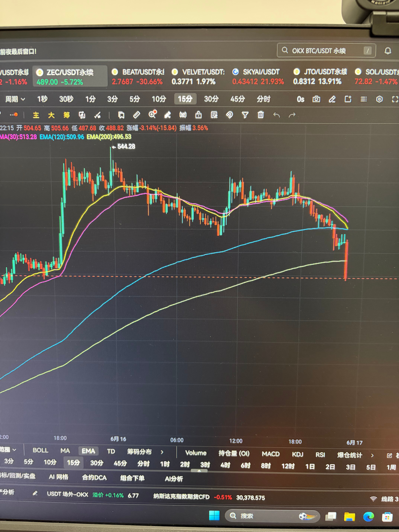This screenshot has width=399, height=532.
Task: Click the OKX BTC/USDT 永续 search field
Action: (x=326, y=50)
